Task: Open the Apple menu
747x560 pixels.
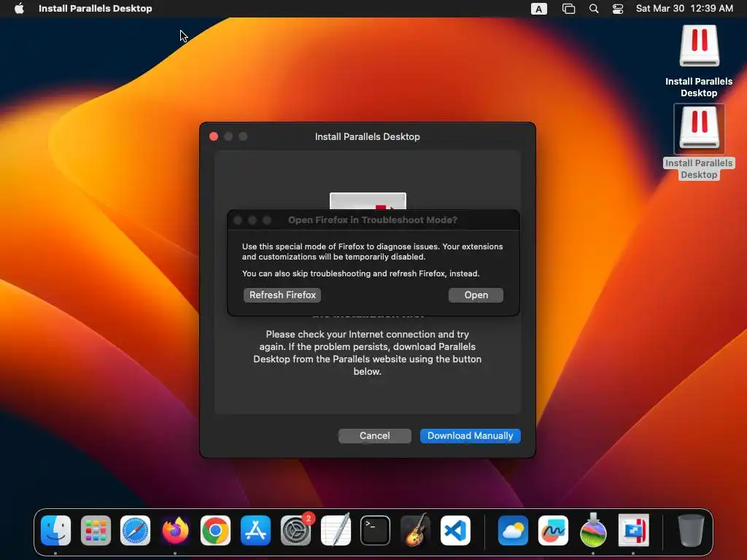Action: point(19,8)
